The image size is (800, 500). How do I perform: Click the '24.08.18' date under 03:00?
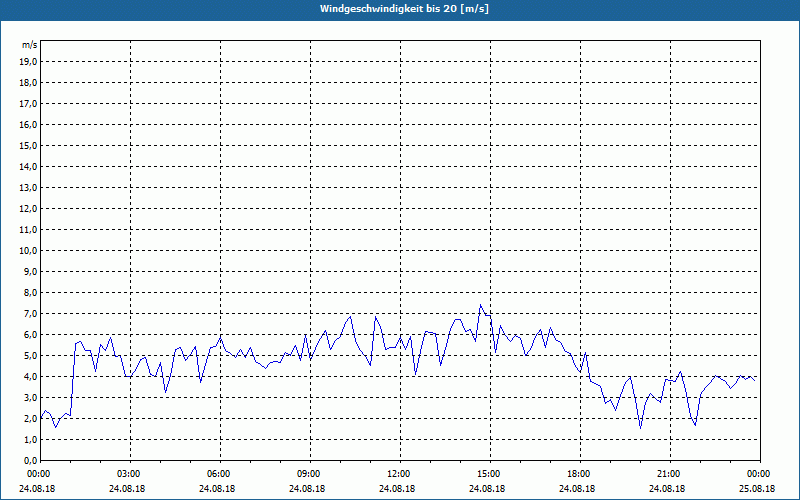pos(127,489)
